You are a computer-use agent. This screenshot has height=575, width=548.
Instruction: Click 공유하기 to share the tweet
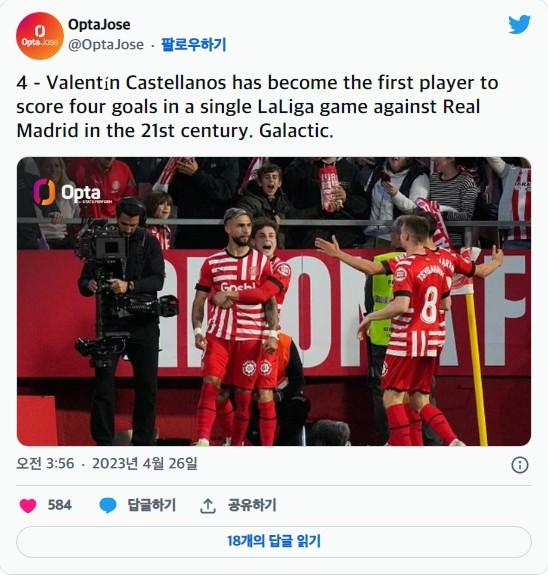pos(252,505)
